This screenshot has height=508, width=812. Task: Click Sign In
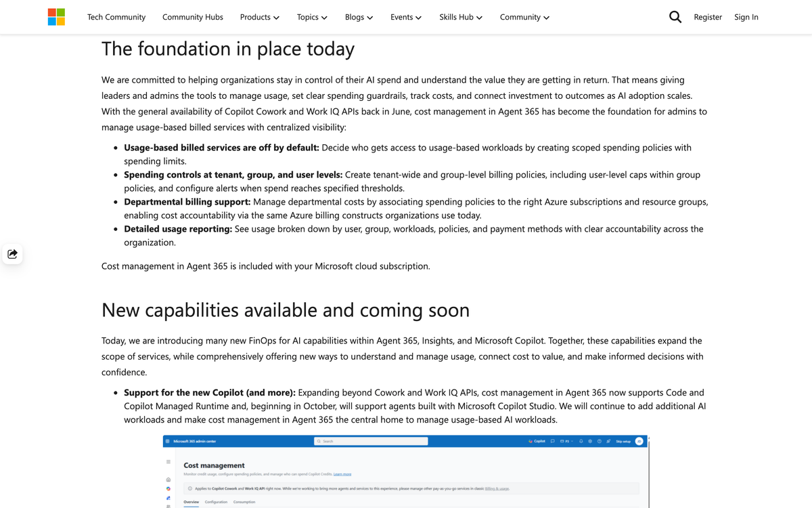[746, 17]
